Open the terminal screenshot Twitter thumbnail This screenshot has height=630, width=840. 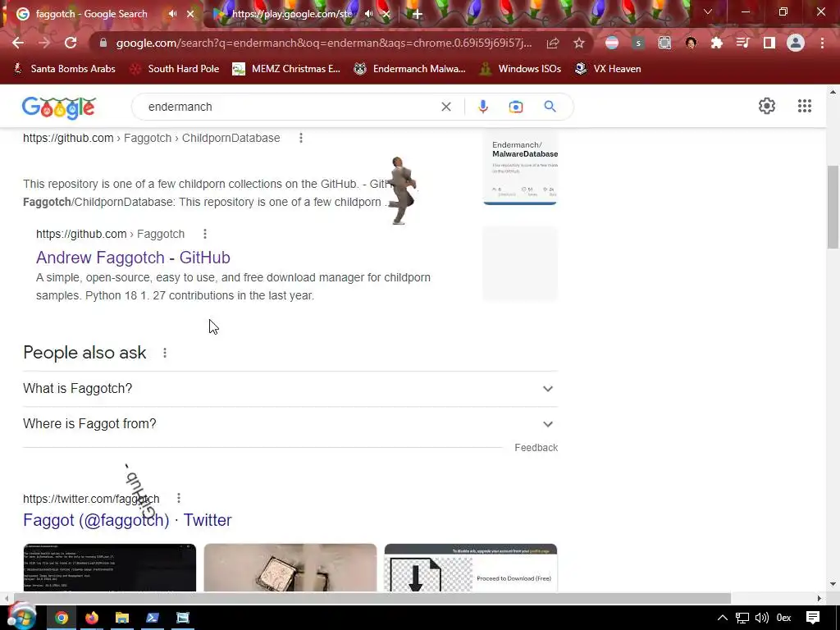109,568
